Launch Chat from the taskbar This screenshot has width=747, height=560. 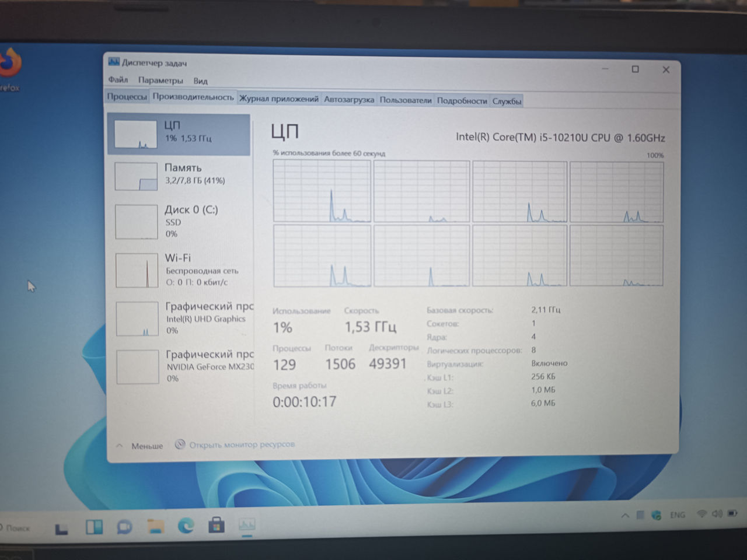[124, 527]
